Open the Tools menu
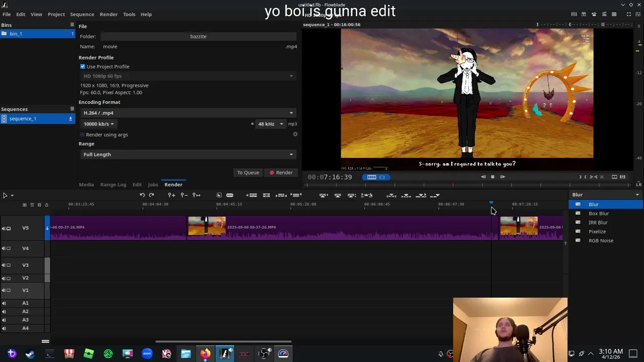Viewport: 644px width, 362px height. [x=129, y=14]
